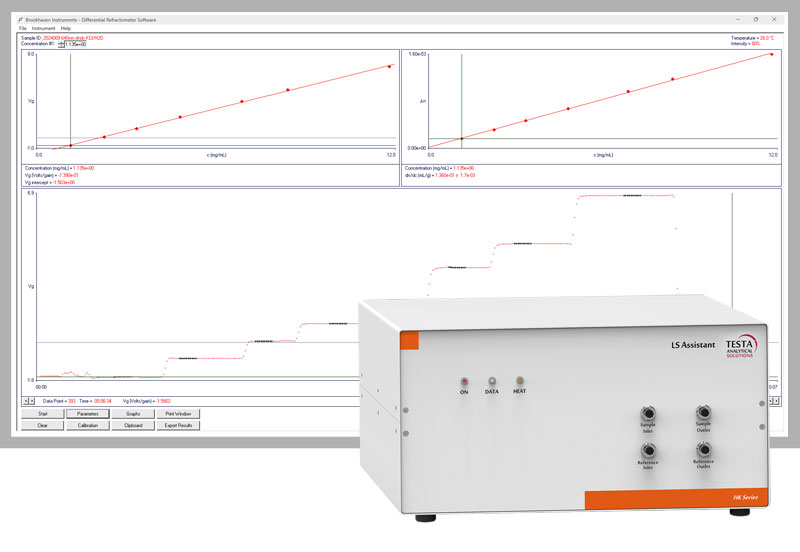Click the LS Assistant label on the instrument

click(693, 345)
